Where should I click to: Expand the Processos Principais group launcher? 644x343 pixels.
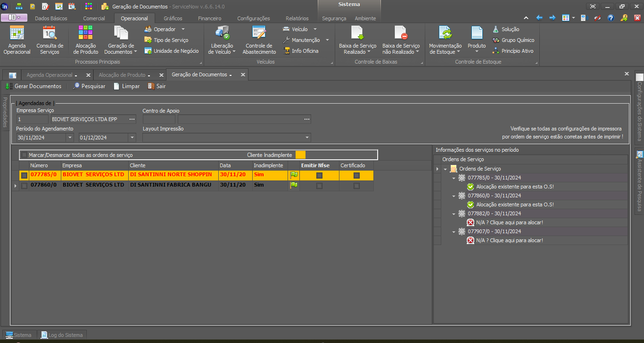[x=200, y=62]
